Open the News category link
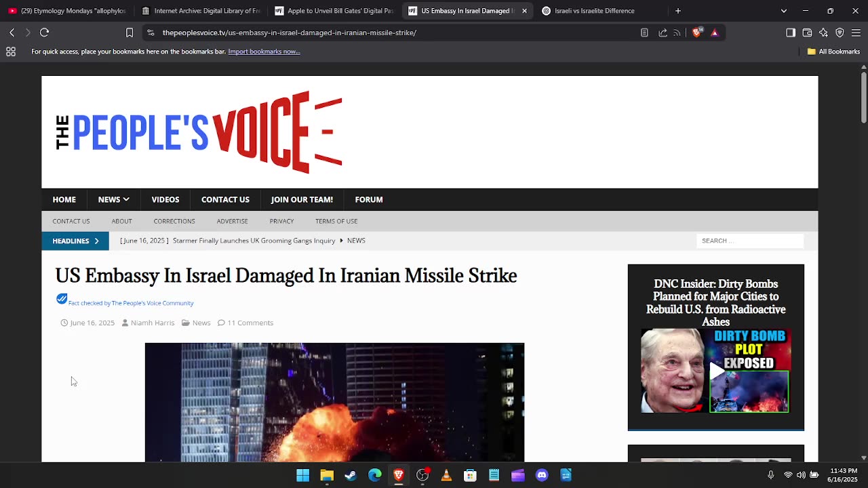 (x=201, y=323)
